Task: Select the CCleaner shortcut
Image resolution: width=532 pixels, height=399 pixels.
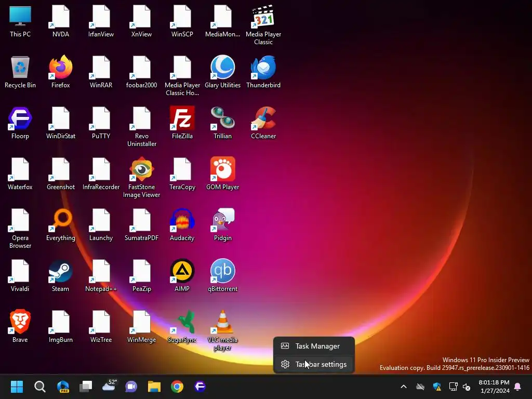Action: [x=263, y=123]
